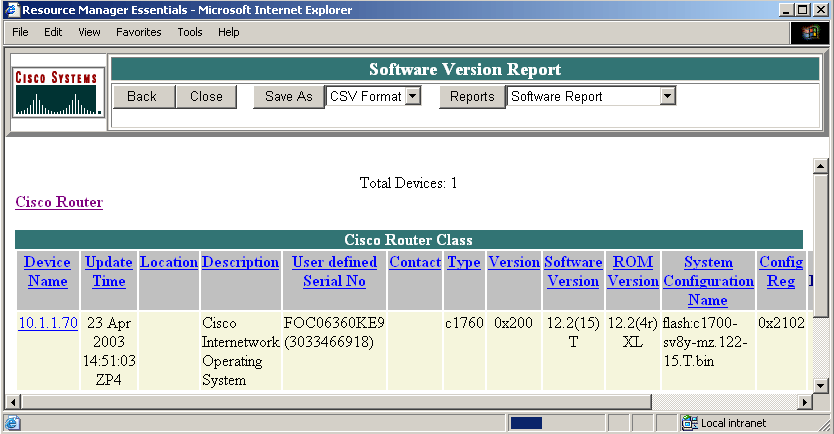The width and height of the screenshot is (834, 434).
Task: Click the vertical scrollbar up arrow
Action: tap(821, 166)
